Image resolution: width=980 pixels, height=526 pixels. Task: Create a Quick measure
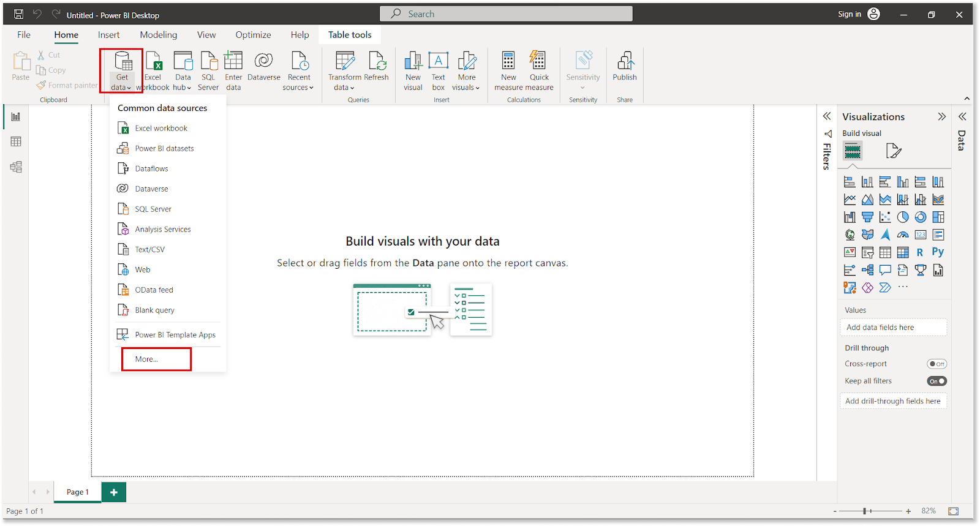pyautogui.click(x=539, y=71)
